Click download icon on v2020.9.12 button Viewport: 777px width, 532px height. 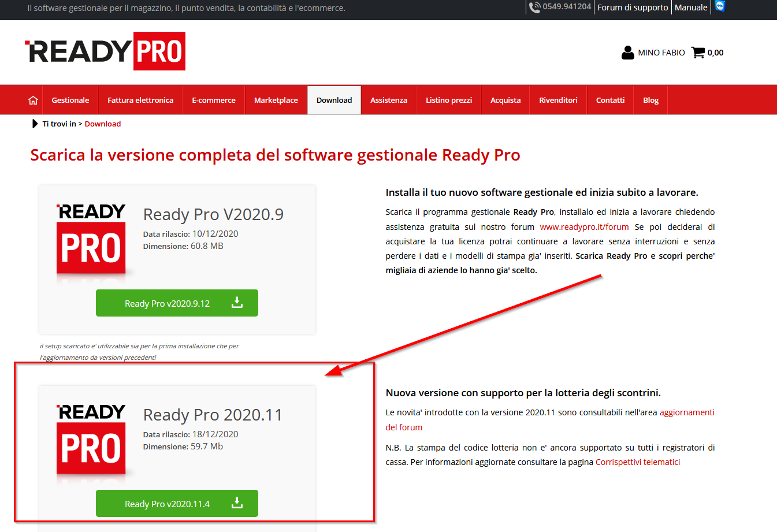(237, 303)
